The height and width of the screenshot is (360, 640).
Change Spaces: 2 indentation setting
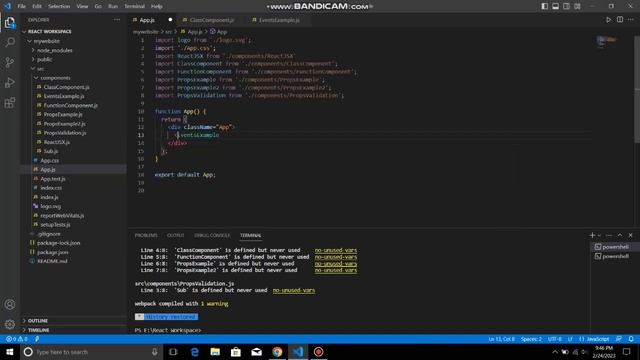coord(531,339)
